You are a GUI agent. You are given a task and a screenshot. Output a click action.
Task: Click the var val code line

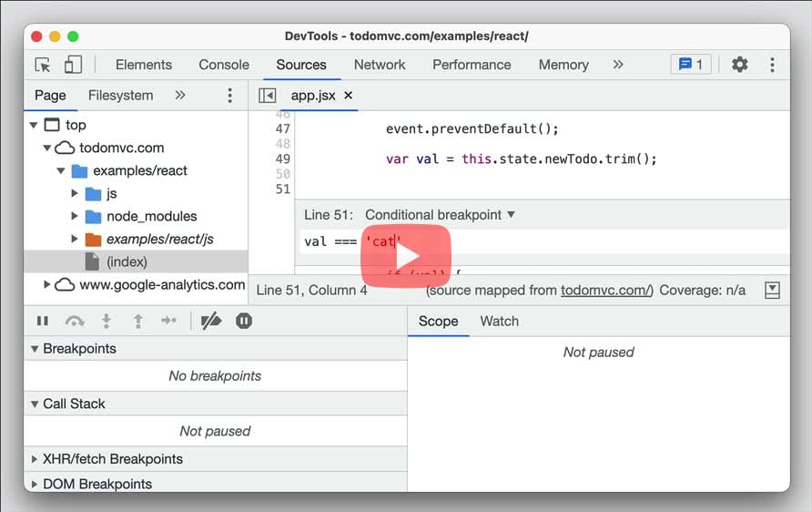click(x=521, y=159)
